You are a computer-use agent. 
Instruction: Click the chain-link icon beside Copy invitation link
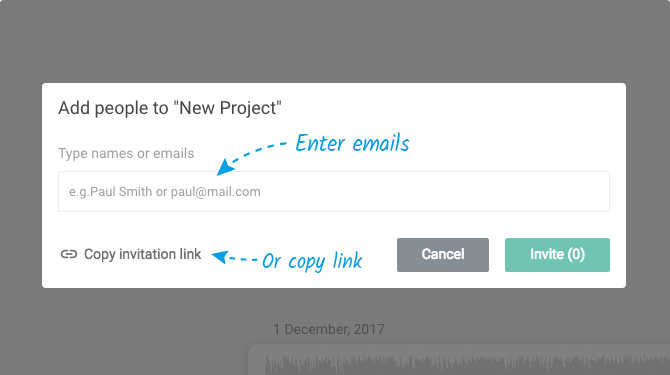69,254
